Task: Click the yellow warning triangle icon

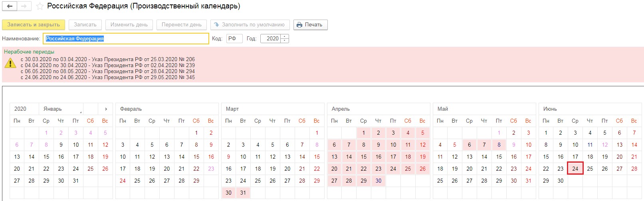Action: coord(10,63)
